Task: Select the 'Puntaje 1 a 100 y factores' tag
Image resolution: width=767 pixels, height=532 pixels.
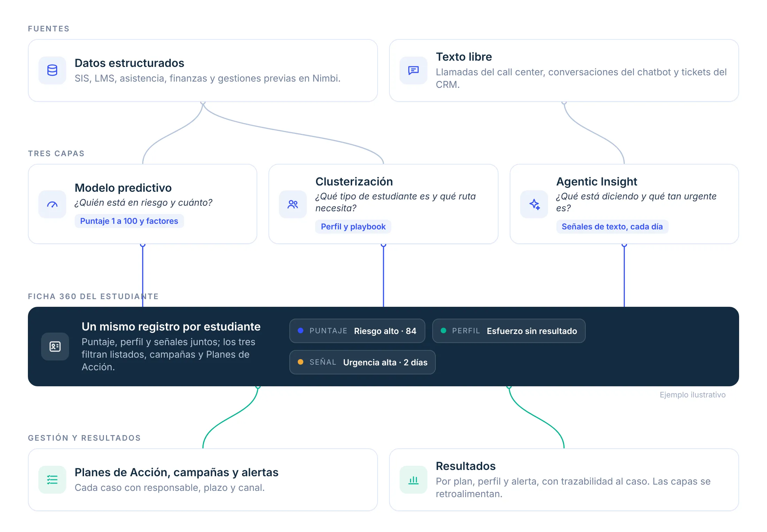Action: [x=129, y=221]
